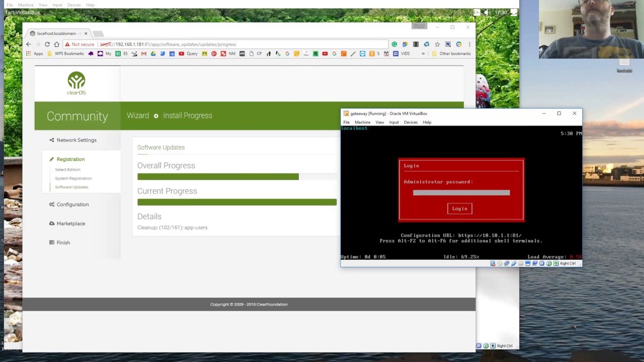Click the clearOS logo in the page header
This screenshot has width=644, height=362.
pos(76,83)
